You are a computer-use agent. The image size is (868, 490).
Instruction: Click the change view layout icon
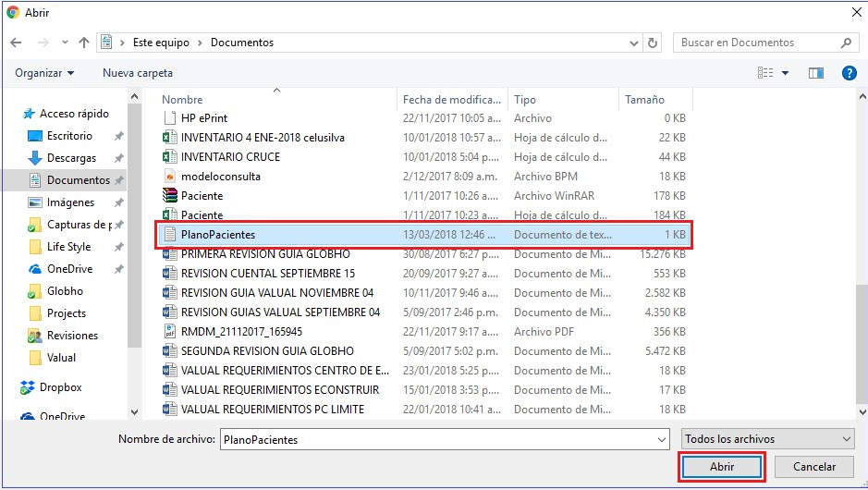click(x=765, y=73)
